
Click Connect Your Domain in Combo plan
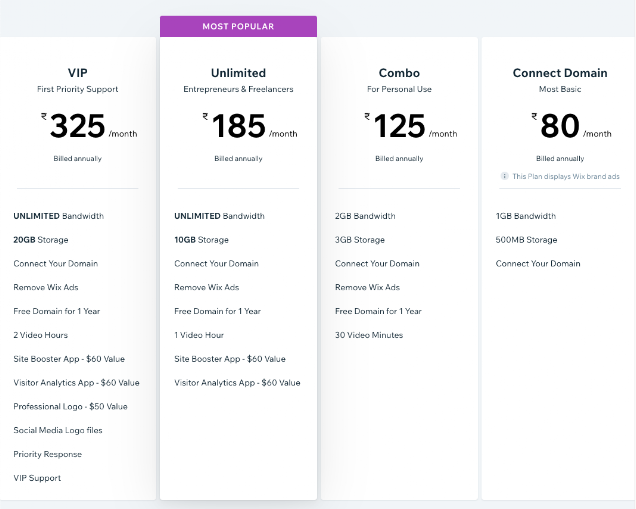click(x=377, y=264)
